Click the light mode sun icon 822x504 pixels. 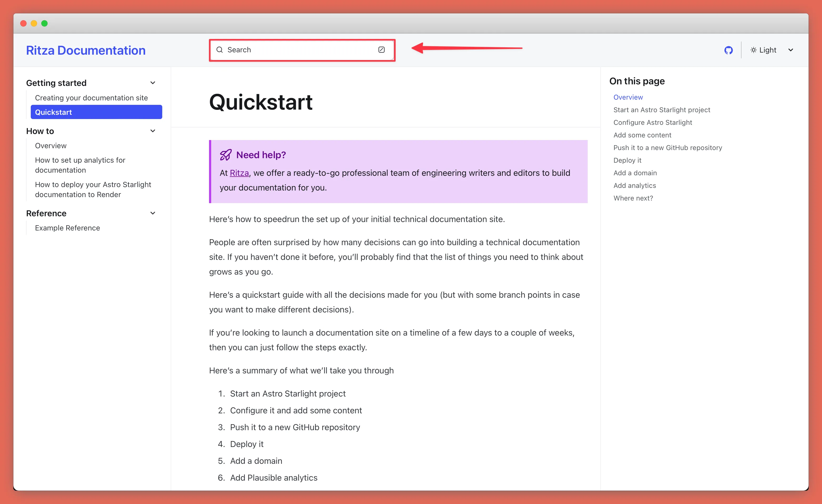pyautogui.click(x=753, y=49)
